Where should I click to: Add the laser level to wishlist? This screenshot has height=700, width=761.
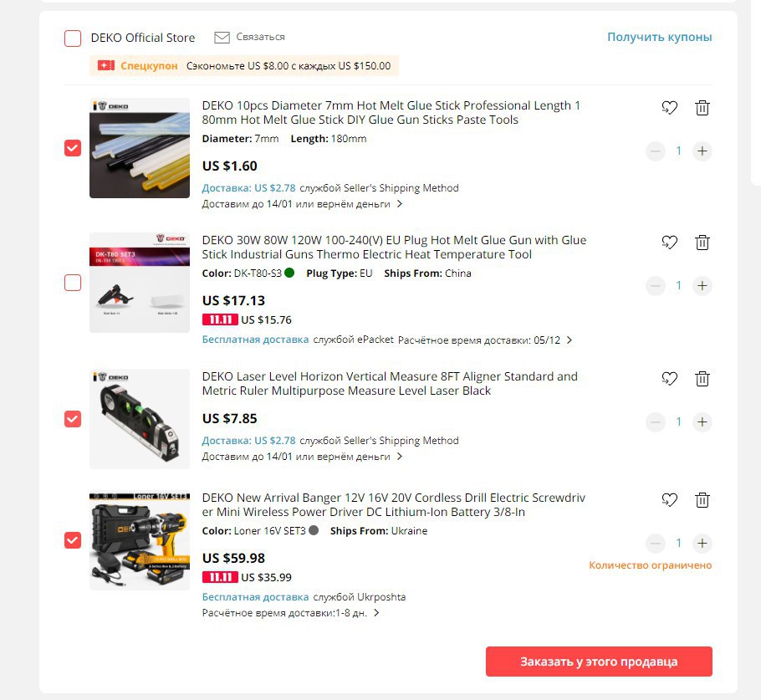669,379
